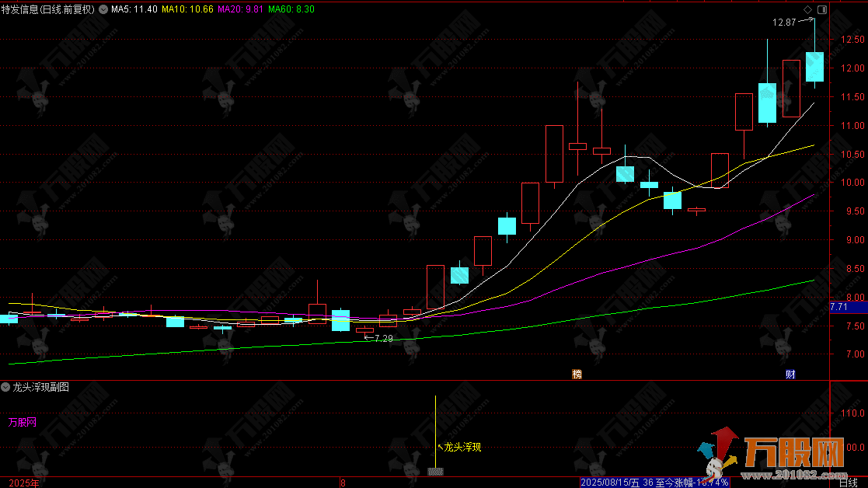Click the 2025/08/15 date info box
The image size is (868, 488).
coord(655,483)
